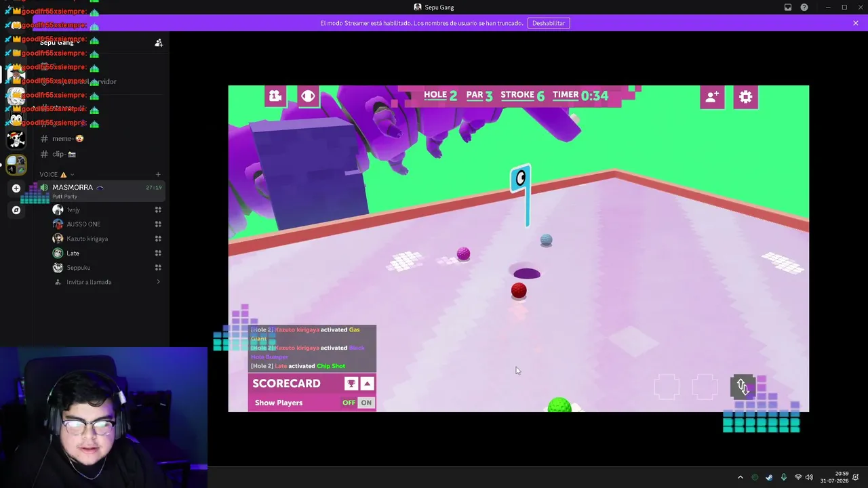Image resolution: width=868 pixels, height=488 pixels.
Task: Show hidden icons in the system tray
Action: coord(741,477)
